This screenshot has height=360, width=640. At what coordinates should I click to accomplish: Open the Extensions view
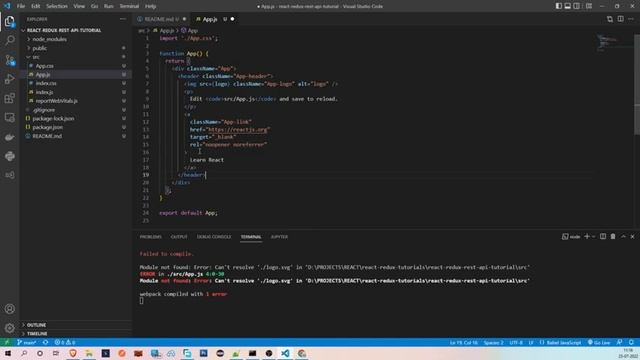[x=10, y=98]
